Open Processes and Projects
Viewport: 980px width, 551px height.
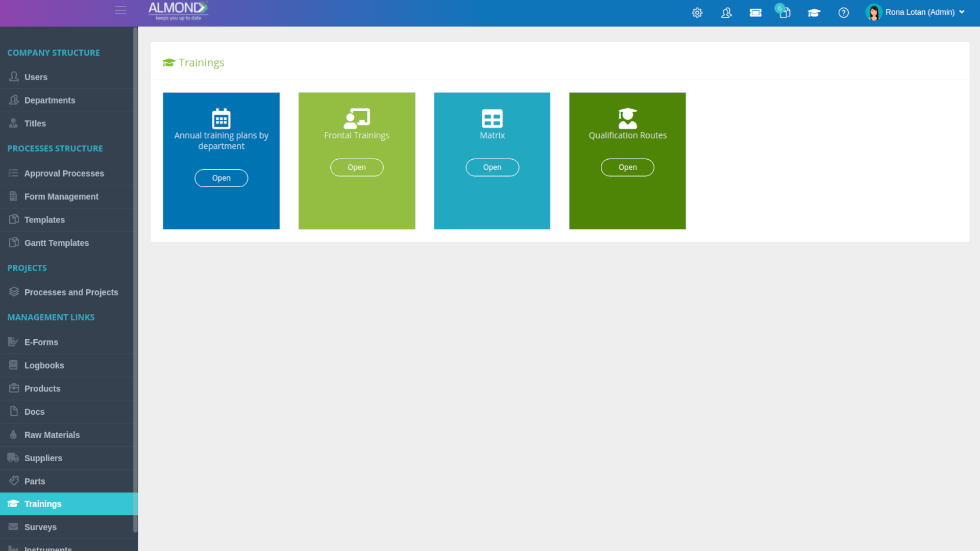(66, 292)
